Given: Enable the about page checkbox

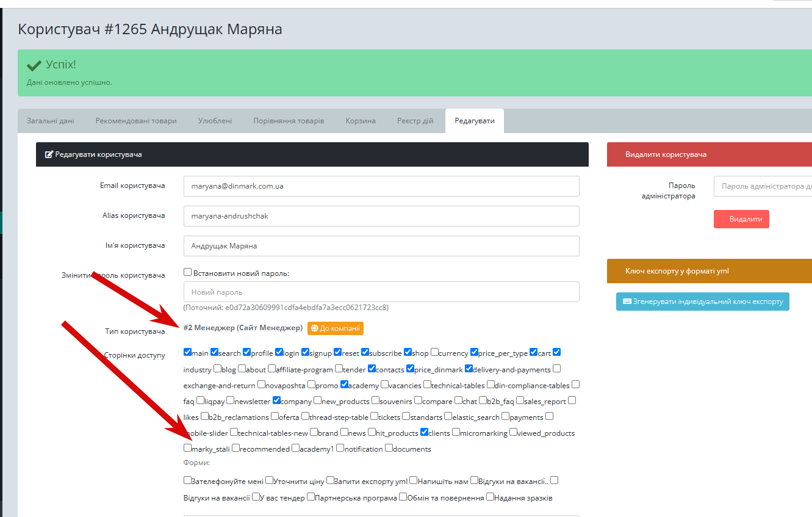Looking at the screenshot, I should (242, 369).
